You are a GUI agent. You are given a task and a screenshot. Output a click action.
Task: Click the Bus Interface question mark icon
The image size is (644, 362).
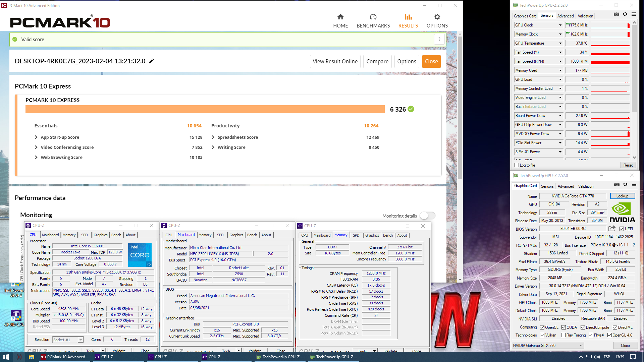pyautogui.click(x=634, y=245)
